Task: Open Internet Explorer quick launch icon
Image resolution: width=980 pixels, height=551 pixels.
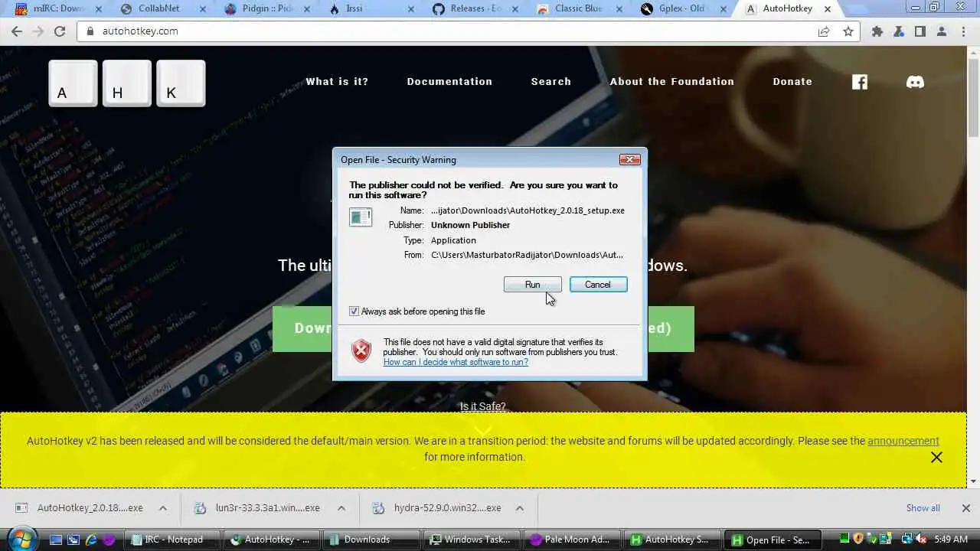Action: coord(91,540)
